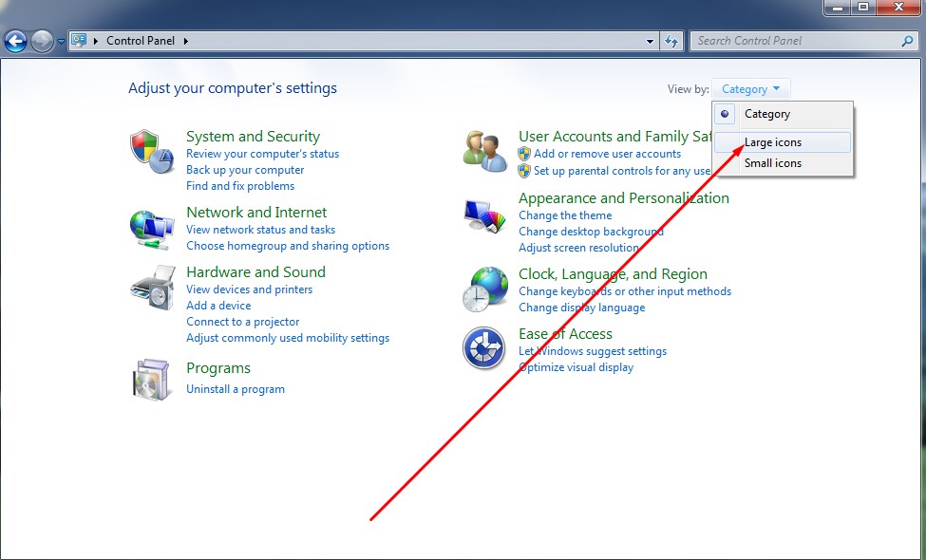Click Set up parental controls link
The width and height of the screenshot is (926, 560).
click(x=622, y=171)
